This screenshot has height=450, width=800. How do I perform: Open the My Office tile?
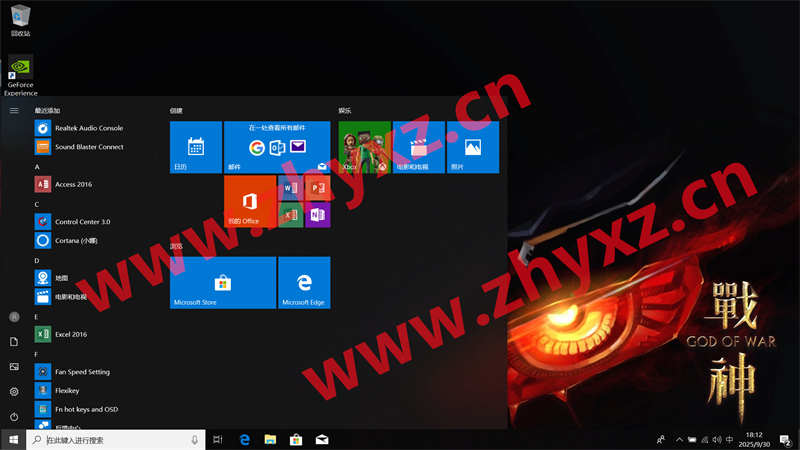[x=250, y=201]
